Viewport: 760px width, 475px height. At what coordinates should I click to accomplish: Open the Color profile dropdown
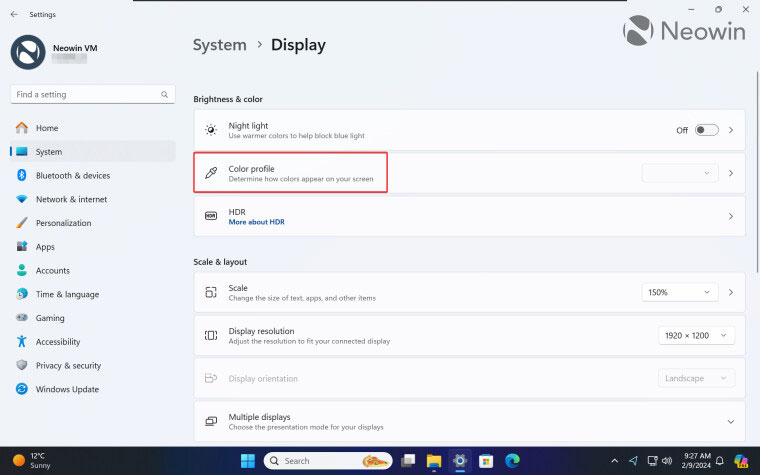click(679, 173)
